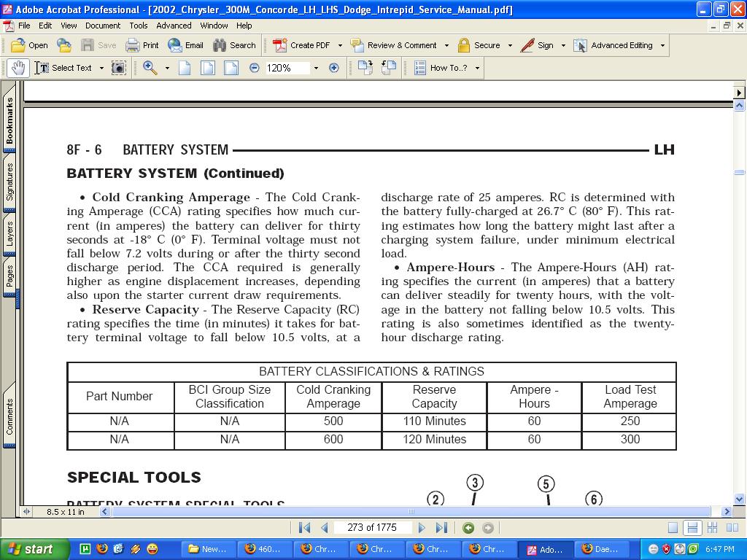
Task: Open the Document menu
Action: pos(103,26)
